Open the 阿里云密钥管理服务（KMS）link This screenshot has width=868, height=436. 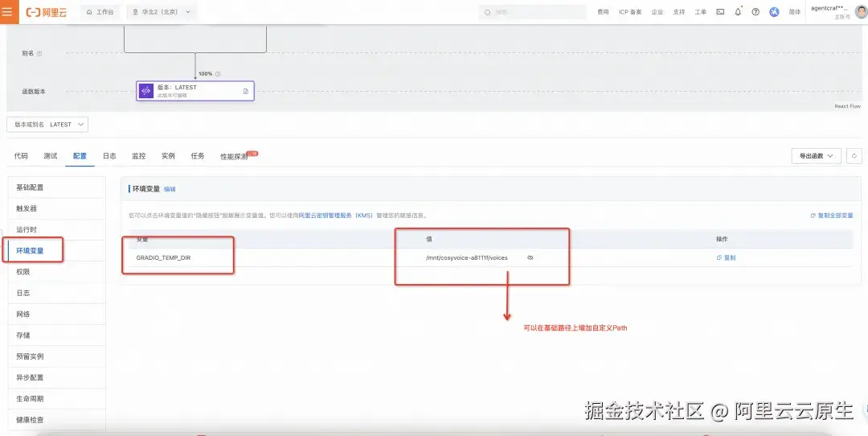pyautogui.click(x=336, y=216)
